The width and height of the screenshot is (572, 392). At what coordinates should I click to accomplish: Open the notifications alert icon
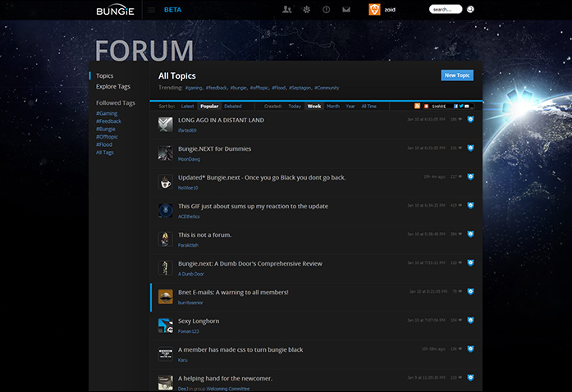click(326, 10)
